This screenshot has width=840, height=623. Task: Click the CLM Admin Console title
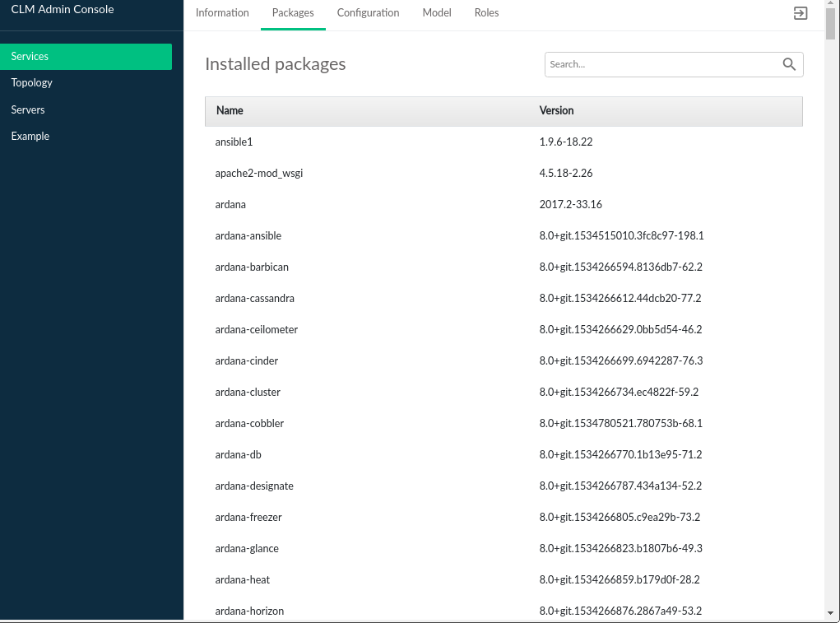point(63,10)
